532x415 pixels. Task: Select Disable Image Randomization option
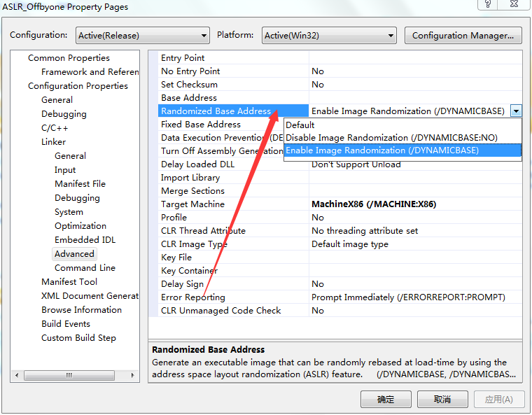pos(391,138)
